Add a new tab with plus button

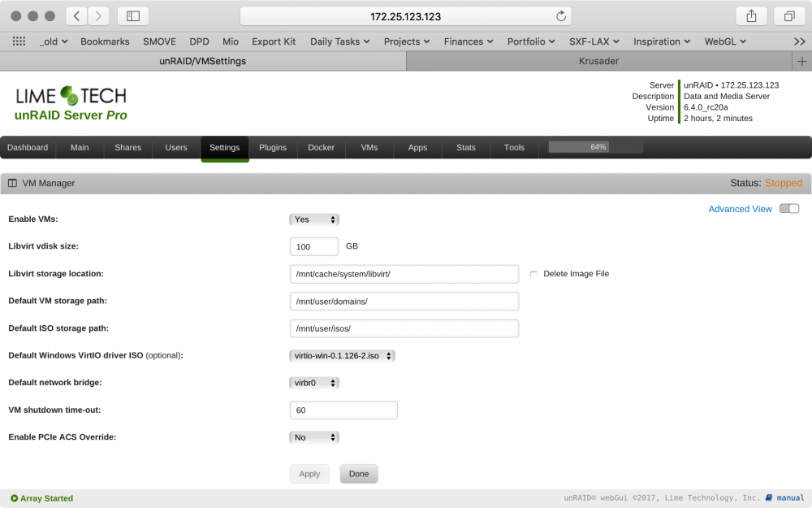pyautogui.click(x=801, y=61)
